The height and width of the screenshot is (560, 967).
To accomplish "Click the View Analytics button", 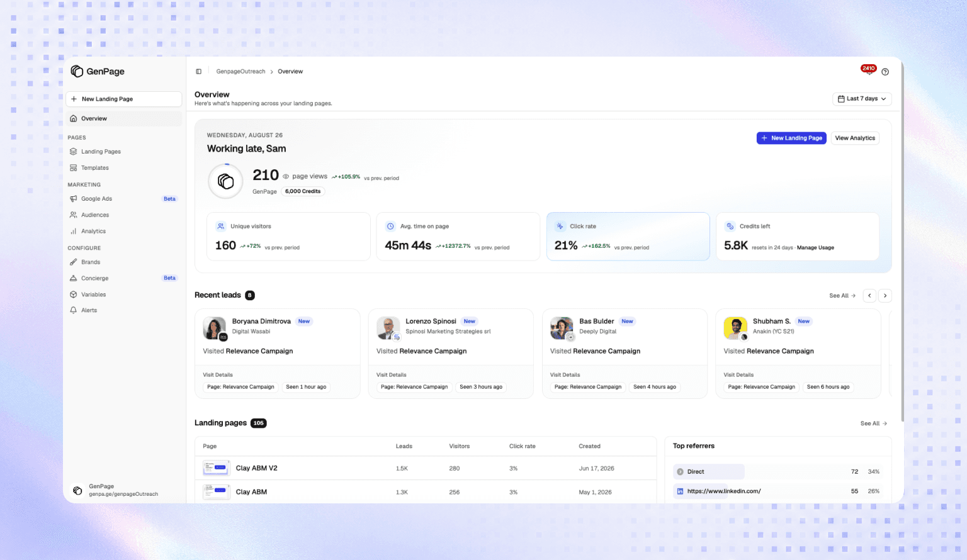I will (x=855, y=138).
